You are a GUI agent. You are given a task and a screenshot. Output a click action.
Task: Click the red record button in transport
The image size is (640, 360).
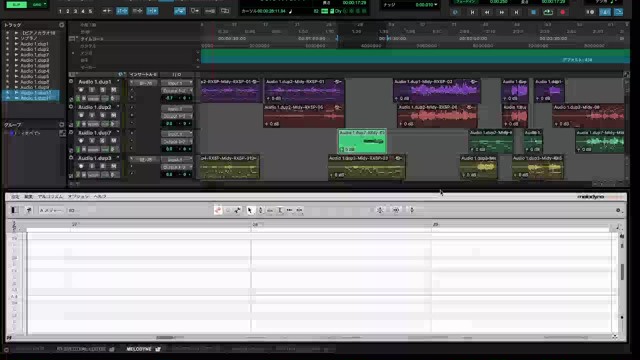point(563,12)
